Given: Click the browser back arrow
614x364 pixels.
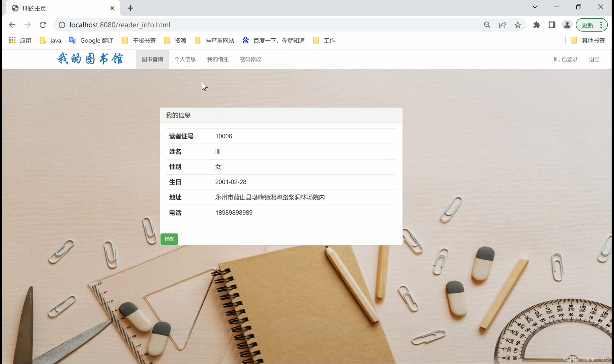Looking at the screenshot, I should tap(12, 25).
